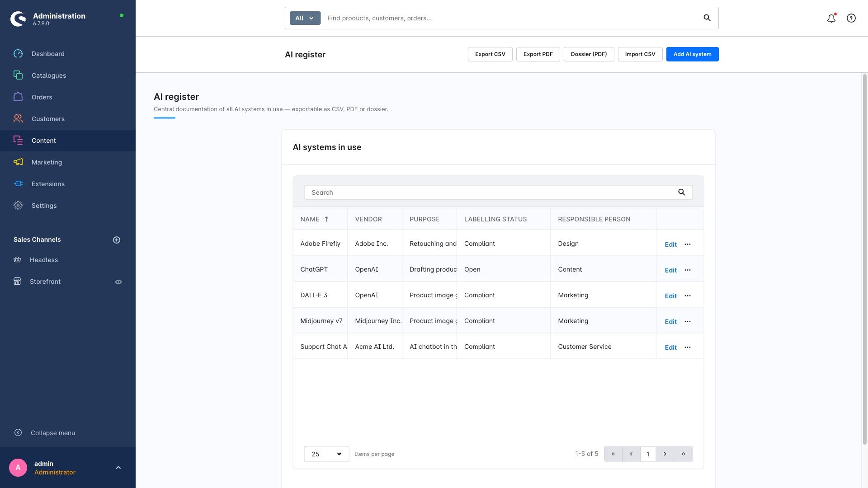Viewport: 868px width, 488px height.
Task: Click the Headless basket icon
Action: [x=17, y=260]
